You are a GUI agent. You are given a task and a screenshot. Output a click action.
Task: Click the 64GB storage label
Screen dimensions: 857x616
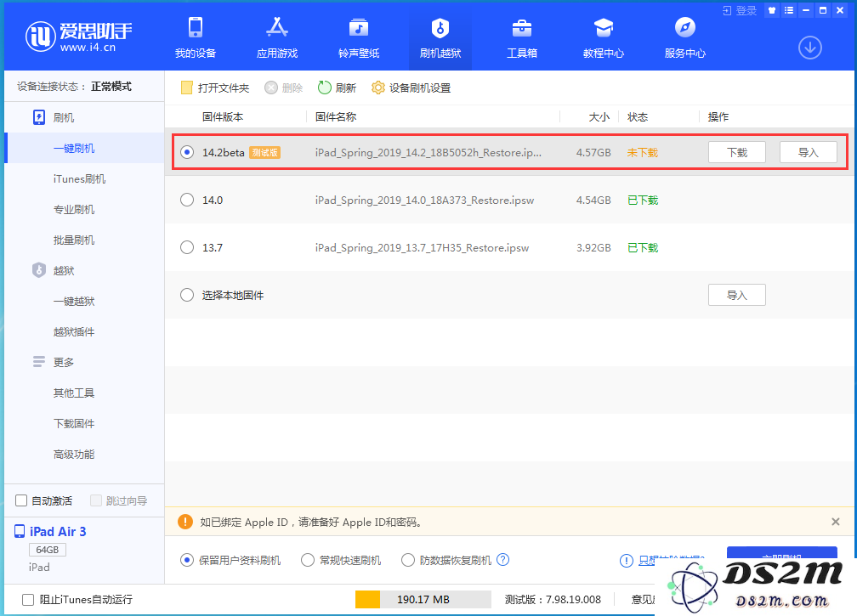(48, 550)
